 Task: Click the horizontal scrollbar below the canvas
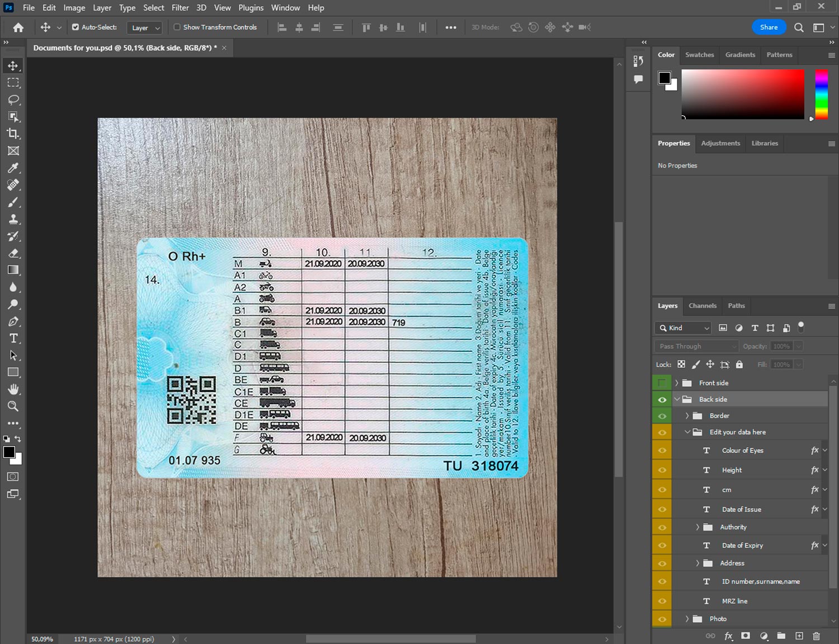click(x=390, y=639)
